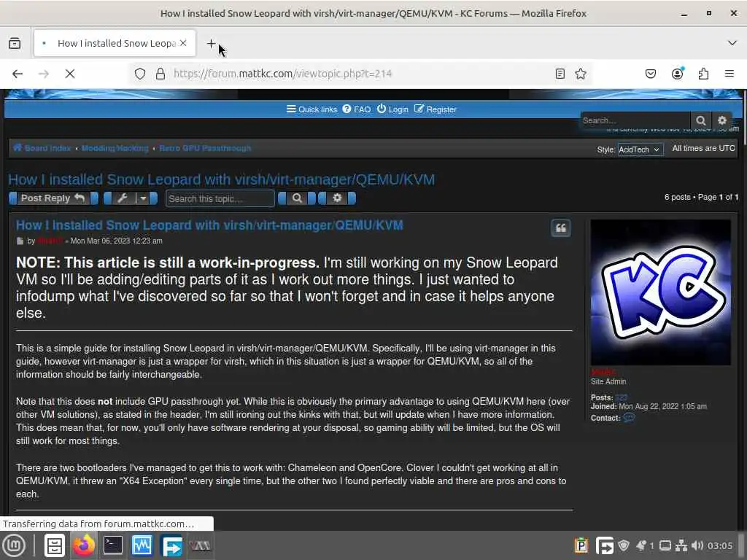The image size is (747, 560).
Task: Click the post permalink icon
Action: (20, 241)
